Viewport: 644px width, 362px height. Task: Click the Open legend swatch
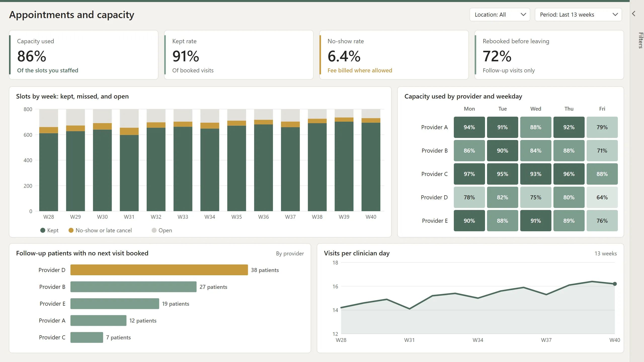[154, 230]
